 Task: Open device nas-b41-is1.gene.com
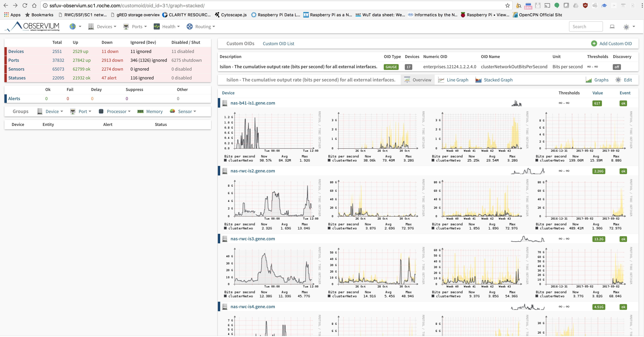tap(252, 103)
